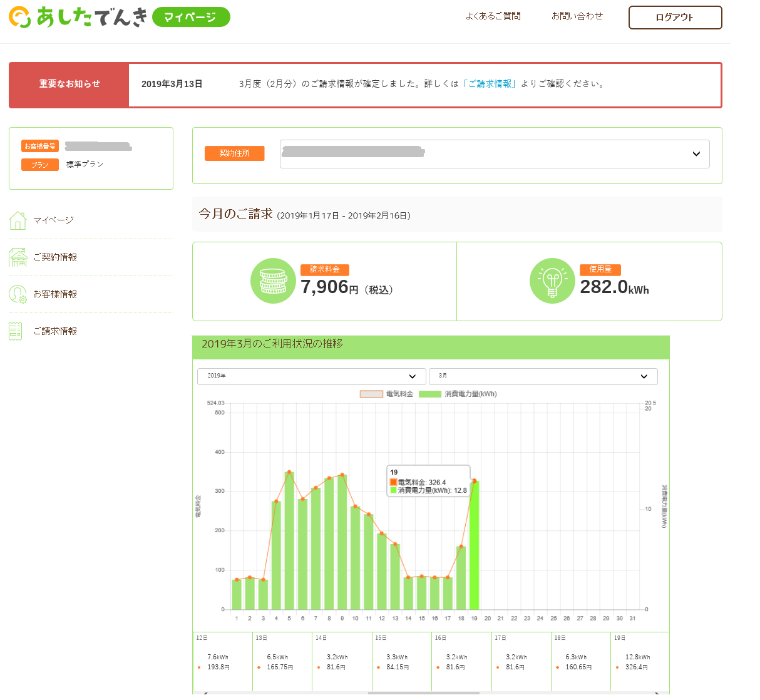Select ご契約情報 in sidebar menu
Viewport: 760px width, 700px height.
[55, 257]
